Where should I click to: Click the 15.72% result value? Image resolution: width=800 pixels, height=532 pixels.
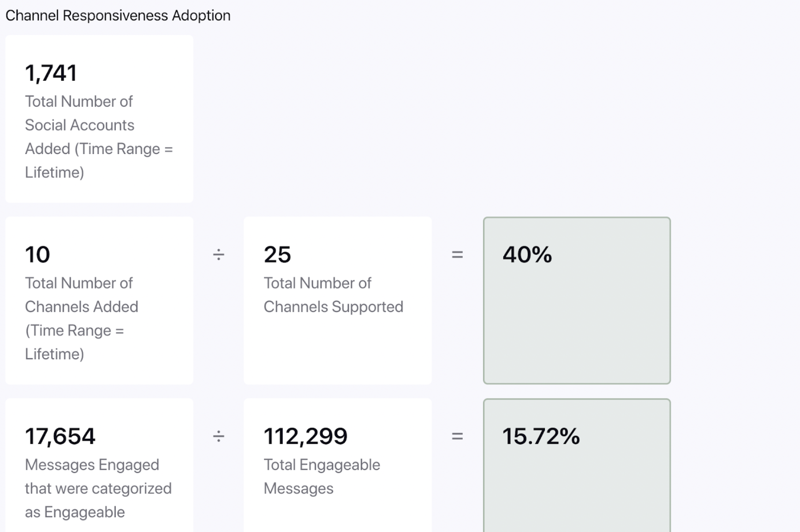(x=541, y=436)
